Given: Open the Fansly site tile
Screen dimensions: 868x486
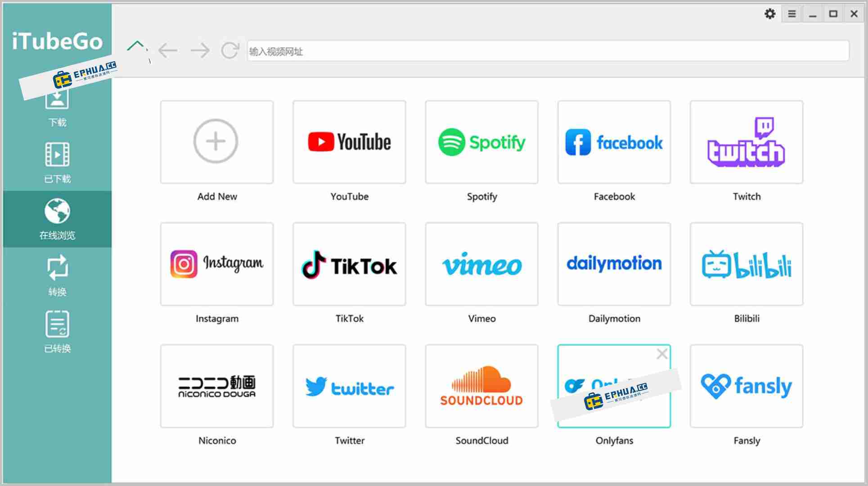Looking at the screenshot, I should (x=746, y=386).
